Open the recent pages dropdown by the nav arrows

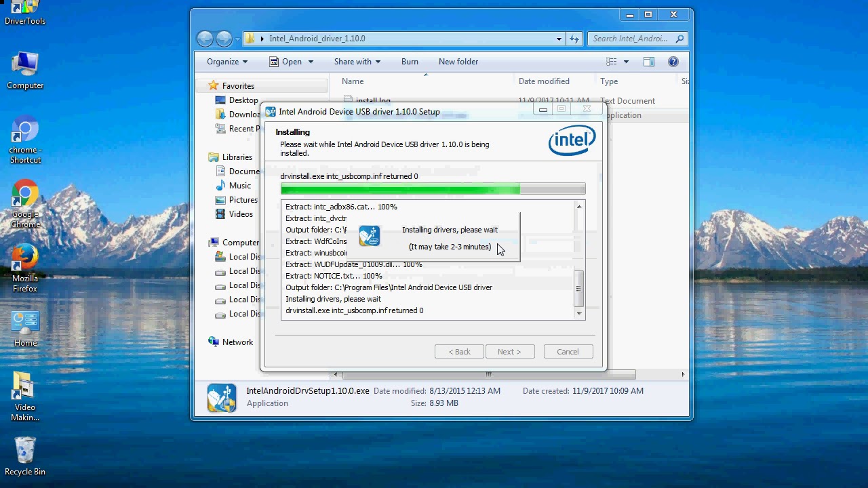click(x=237, y=39)
